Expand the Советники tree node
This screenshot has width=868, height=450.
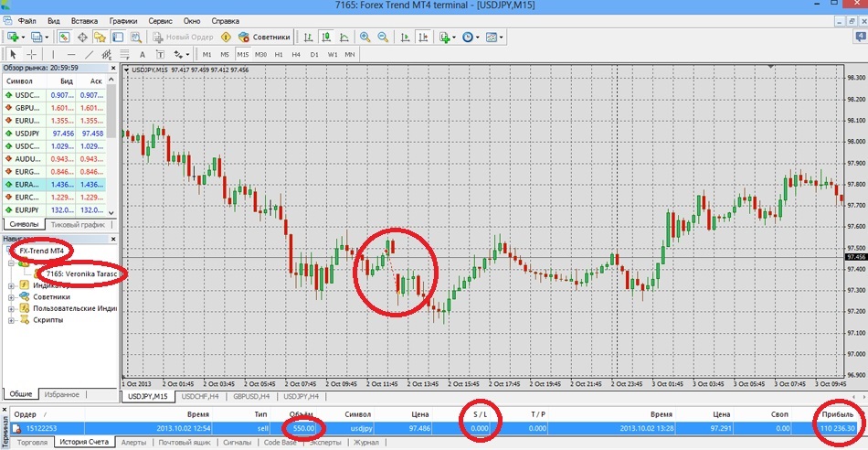click(11, 297)
